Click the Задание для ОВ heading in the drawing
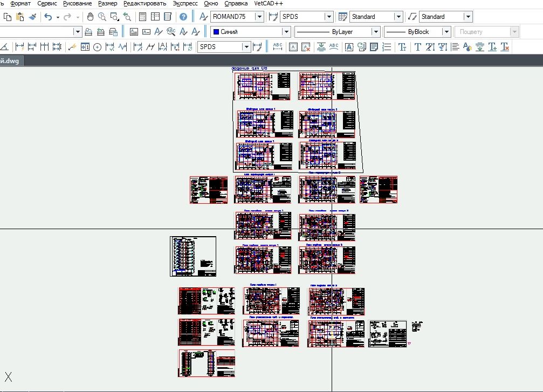This screenshot has height=392, width=543. click(249, 68)
